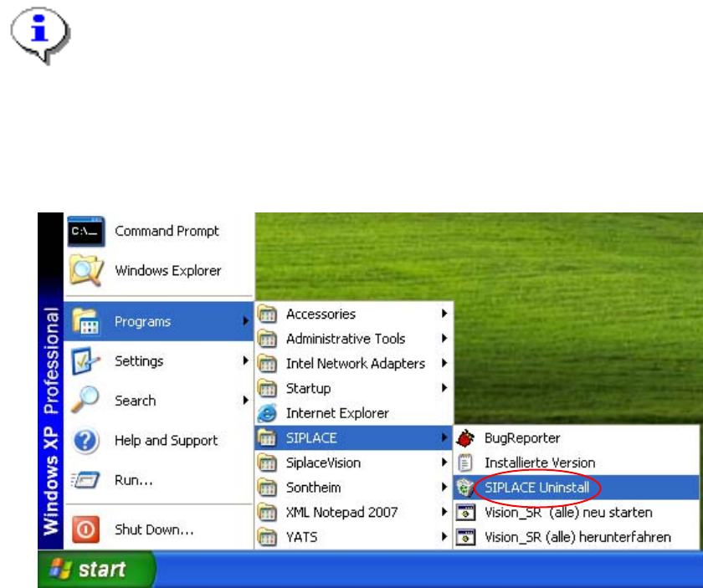Expand the Settings submenu arrow
The height and width of the screenshot is (588, 703).
point(245,360)
